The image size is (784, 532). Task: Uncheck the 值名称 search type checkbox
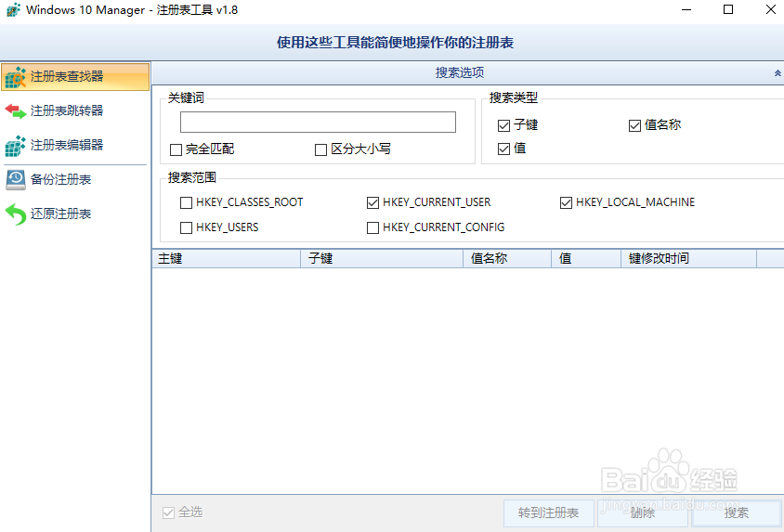(634, 125)
